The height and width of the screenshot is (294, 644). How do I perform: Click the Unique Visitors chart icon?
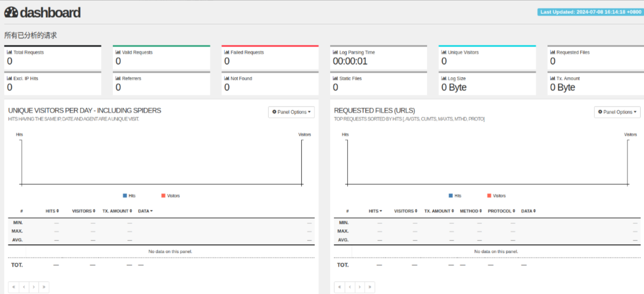point(444,52)
